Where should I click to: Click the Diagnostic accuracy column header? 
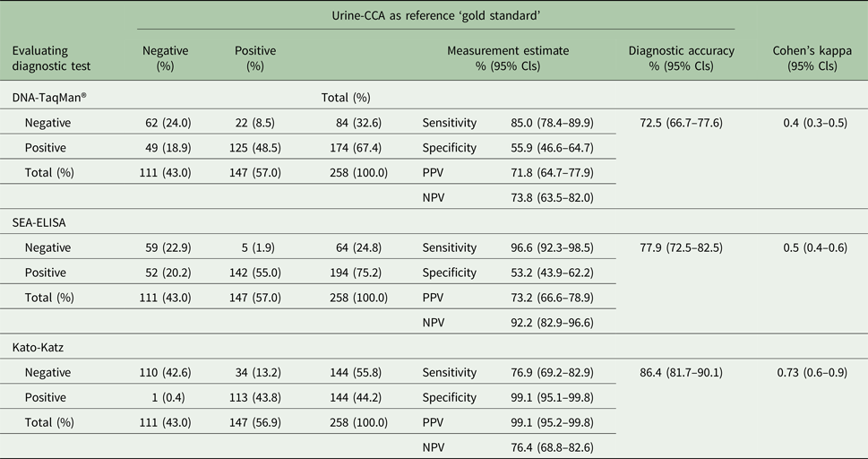pyautogui.click(x=681, y=58)
